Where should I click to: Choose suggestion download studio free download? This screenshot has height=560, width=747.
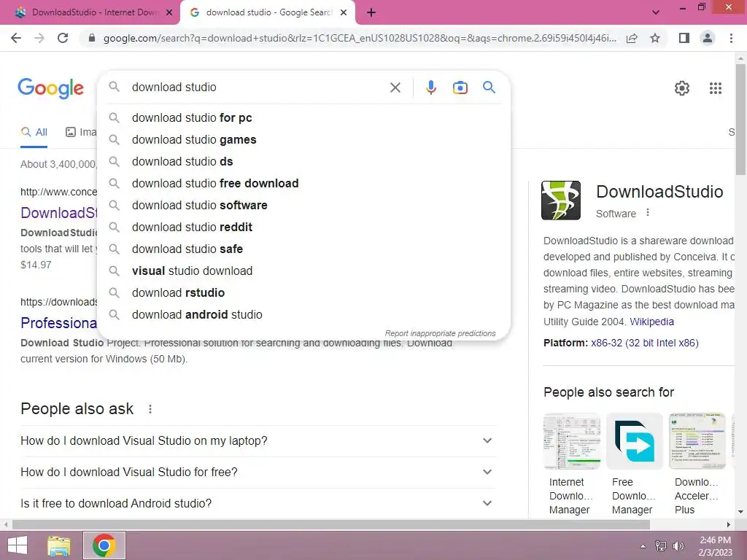coord(303,183)
